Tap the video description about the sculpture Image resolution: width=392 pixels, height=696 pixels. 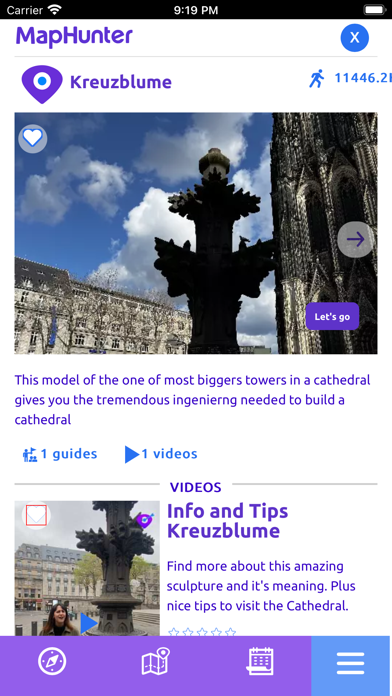(x=261, y=586)
